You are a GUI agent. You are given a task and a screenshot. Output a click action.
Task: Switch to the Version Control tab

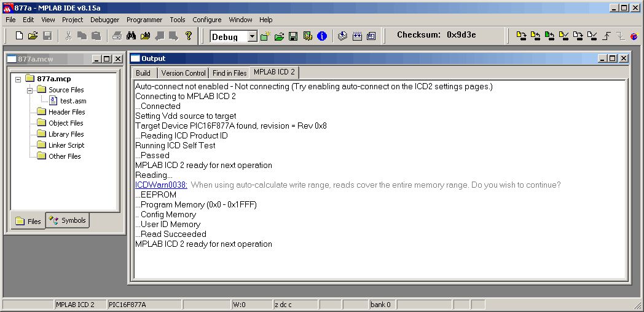[x=183, y=73]
